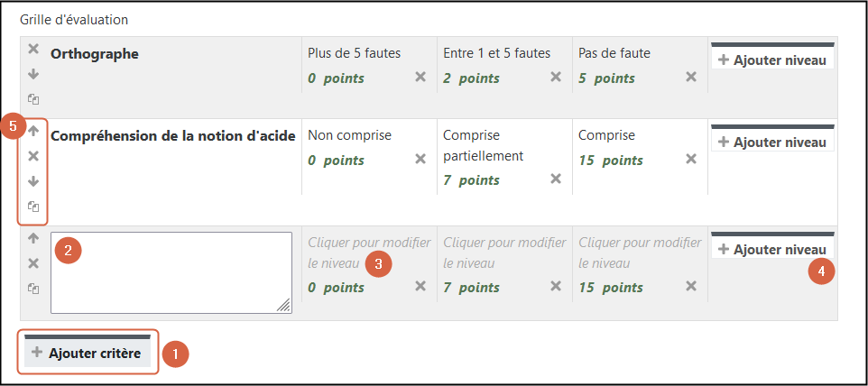Add a level to Compréhension row
Viewport: 868px width, 386px height.
[772, 142]
